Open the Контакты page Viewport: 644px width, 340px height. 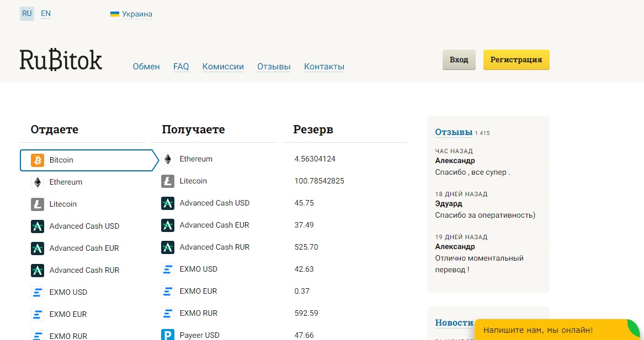tap(324, 67)
